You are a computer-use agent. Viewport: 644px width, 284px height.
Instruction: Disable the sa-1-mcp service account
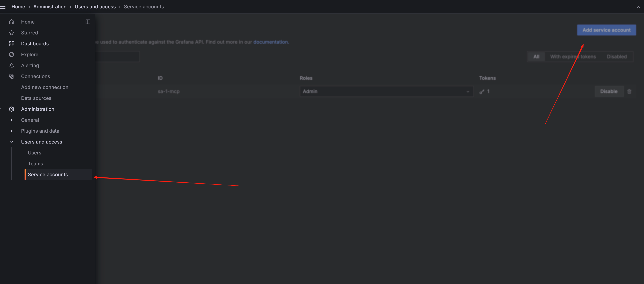tap(609, 92)
